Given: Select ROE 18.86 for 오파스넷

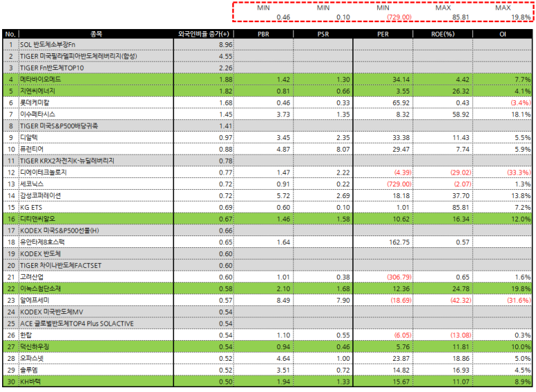Looking at the screenshot, I should click(x=461, y=358).
